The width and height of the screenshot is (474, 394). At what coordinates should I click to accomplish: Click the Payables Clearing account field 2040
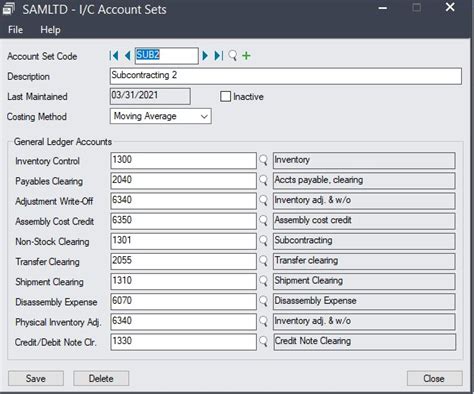pos(183,181)
